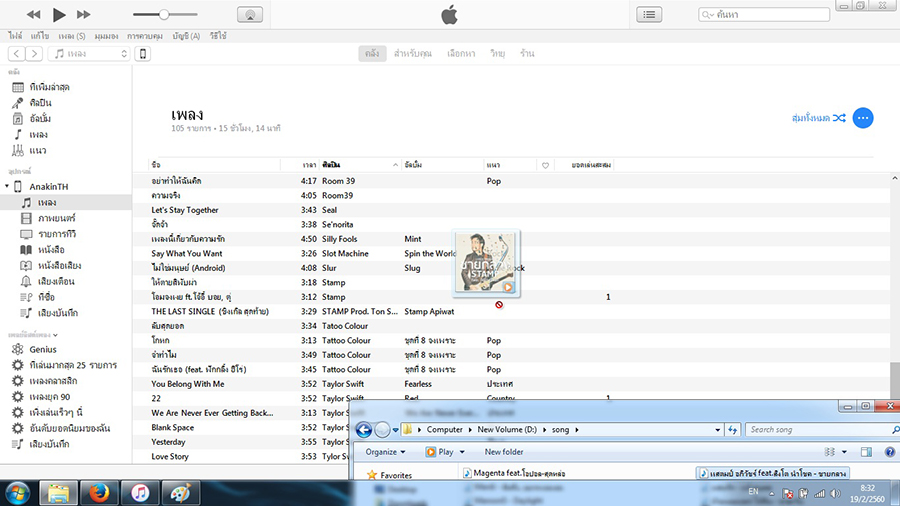Select รายการทีวี TV shows under device
Image resolution: width=900 pixels, height=506 pixels.
(x=56, y=234)
